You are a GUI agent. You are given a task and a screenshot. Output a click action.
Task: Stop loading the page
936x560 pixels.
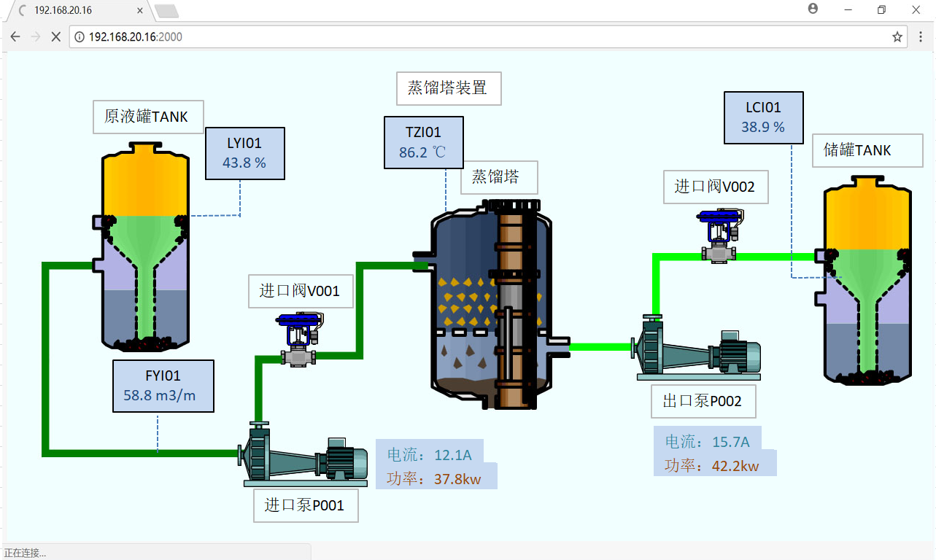pos(55,36)
